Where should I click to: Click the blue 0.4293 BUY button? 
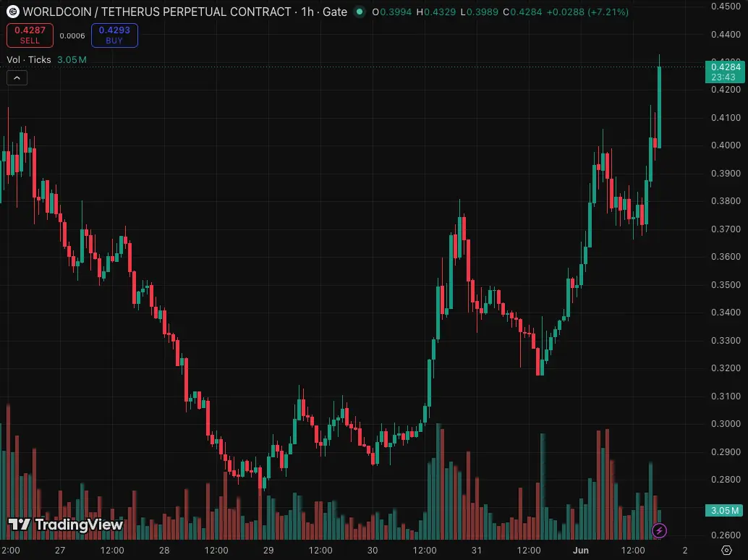(114, 35)
